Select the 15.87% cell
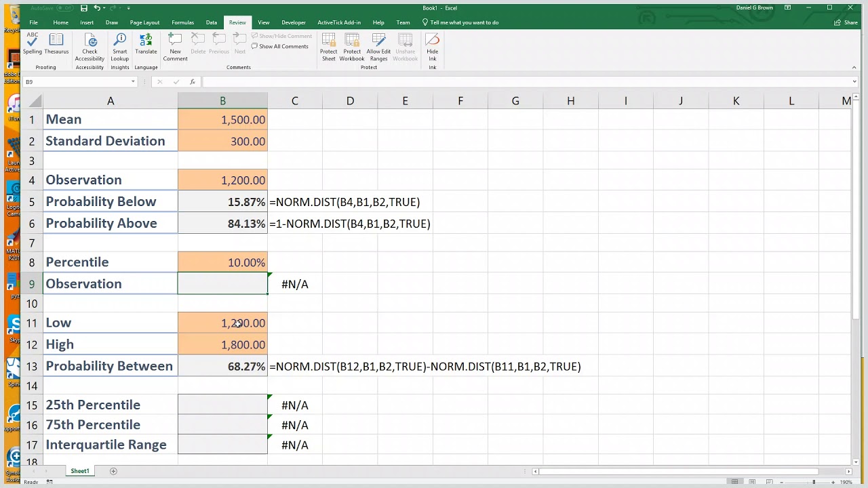The width and height of the screenshot is (868, 488). (x=222, y=202)
